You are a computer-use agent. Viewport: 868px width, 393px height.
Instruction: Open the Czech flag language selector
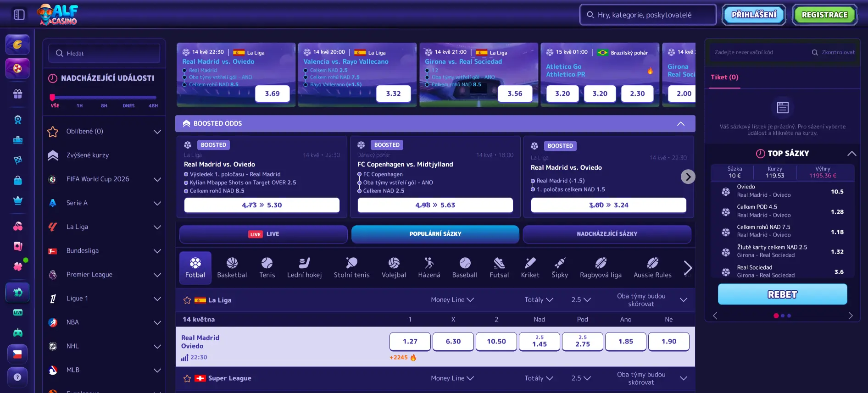coord(17,354)
